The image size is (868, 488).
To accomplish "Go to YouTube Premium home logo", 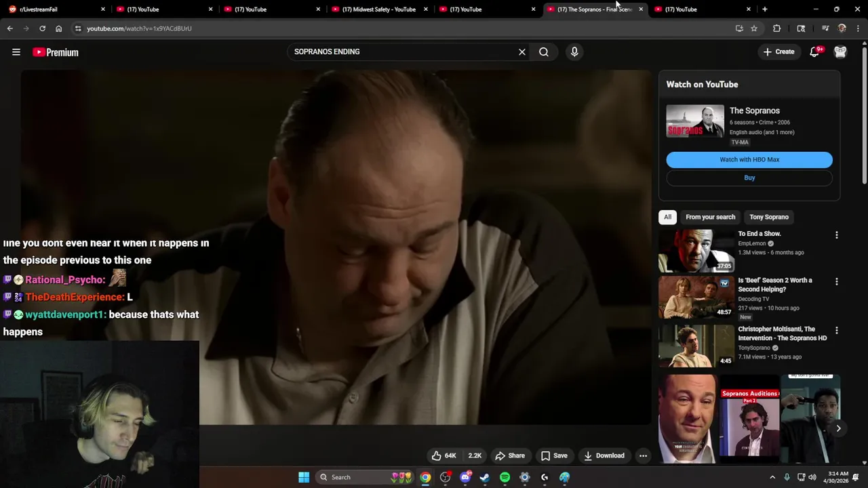I will [56, 52].
